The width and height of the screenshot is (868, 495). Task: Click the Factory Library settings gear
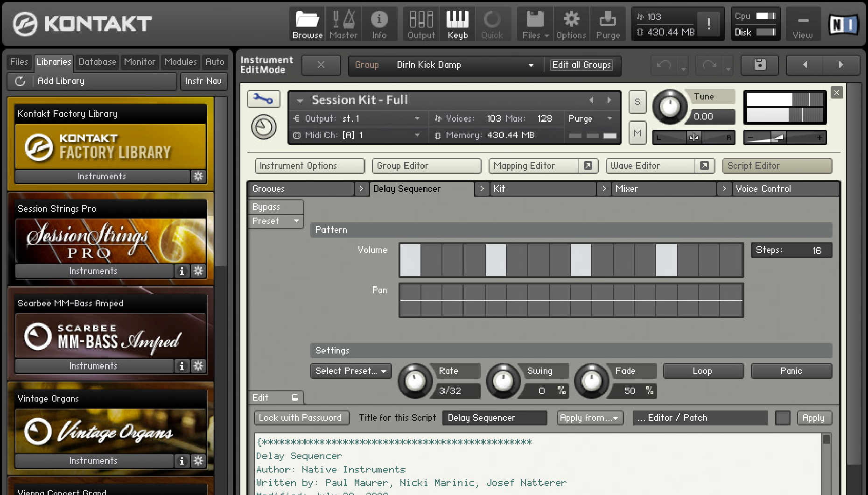point(198,176)
